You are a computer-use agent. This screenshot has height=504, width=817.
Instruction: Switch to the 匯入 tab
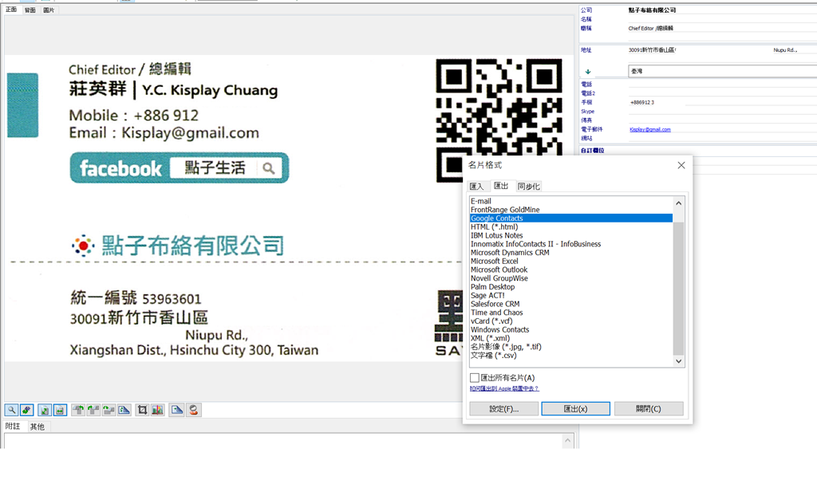476,187
